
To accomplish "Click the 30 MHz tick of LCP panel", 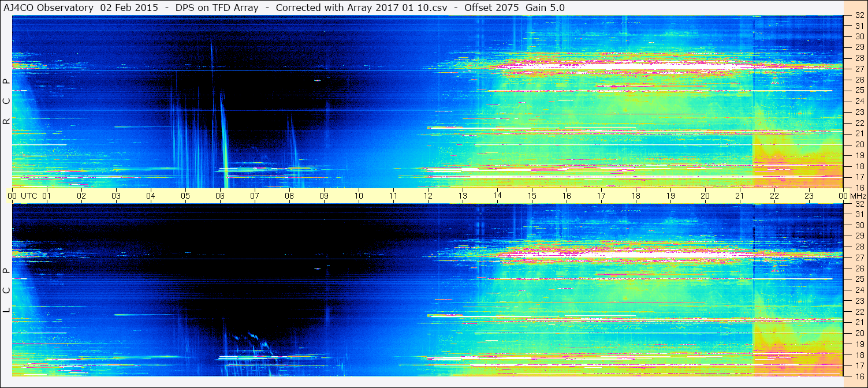I will [859, 225].
